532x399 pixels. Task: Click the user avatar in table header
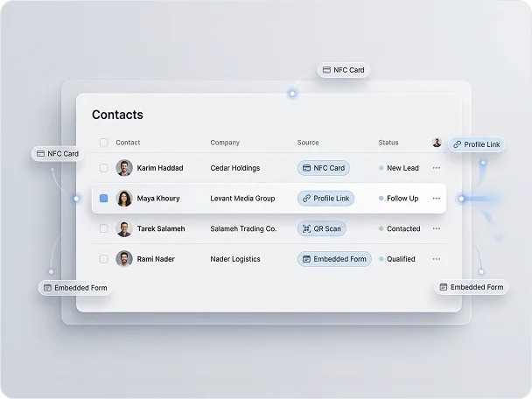point(437,143)
